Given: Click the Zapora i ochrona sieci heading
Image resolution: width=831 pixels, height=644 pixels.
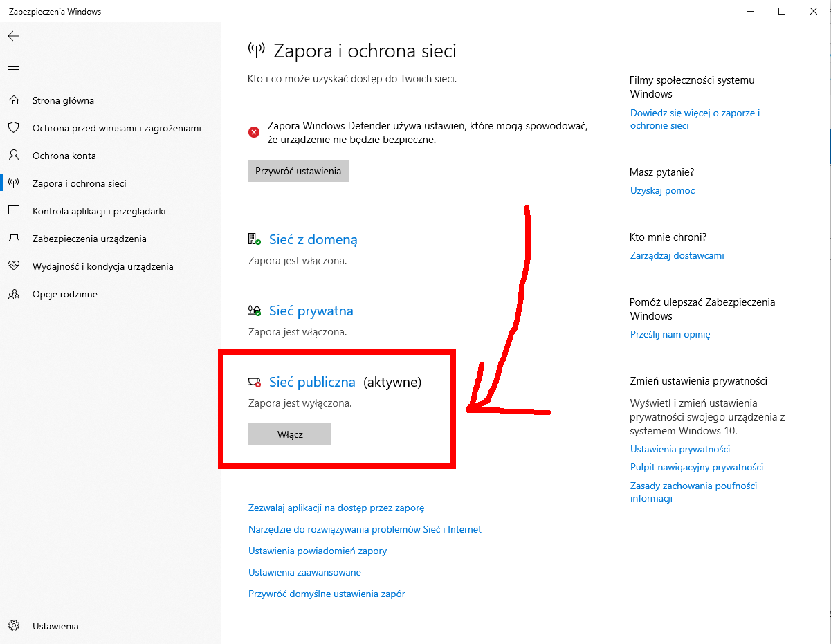Looking at the screenshot, I should [x=365, y=50].
